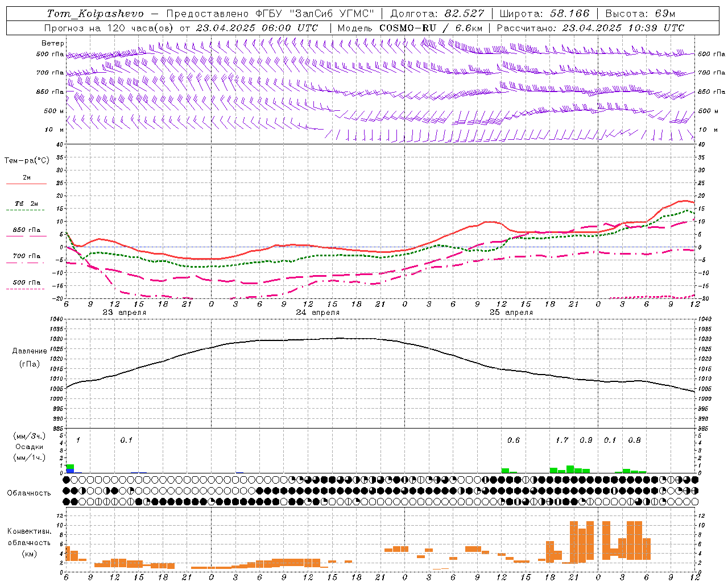Click the Конвективн. облачность label

pos(29,537)
